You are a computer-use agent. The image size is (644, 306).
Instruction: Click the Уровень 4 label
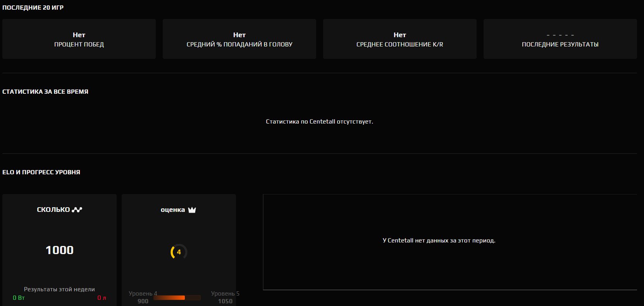pos(143,293)
